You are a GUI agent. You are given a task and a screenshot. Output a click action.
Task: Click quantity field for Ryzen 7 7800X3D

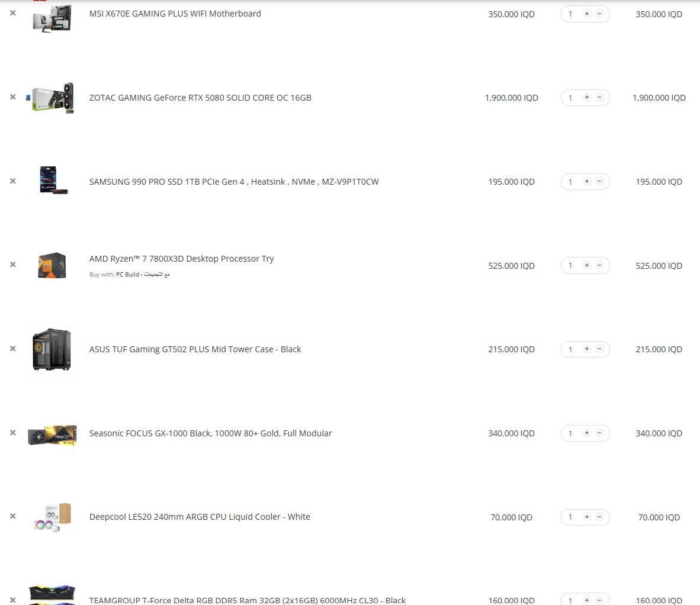point(570,265)
